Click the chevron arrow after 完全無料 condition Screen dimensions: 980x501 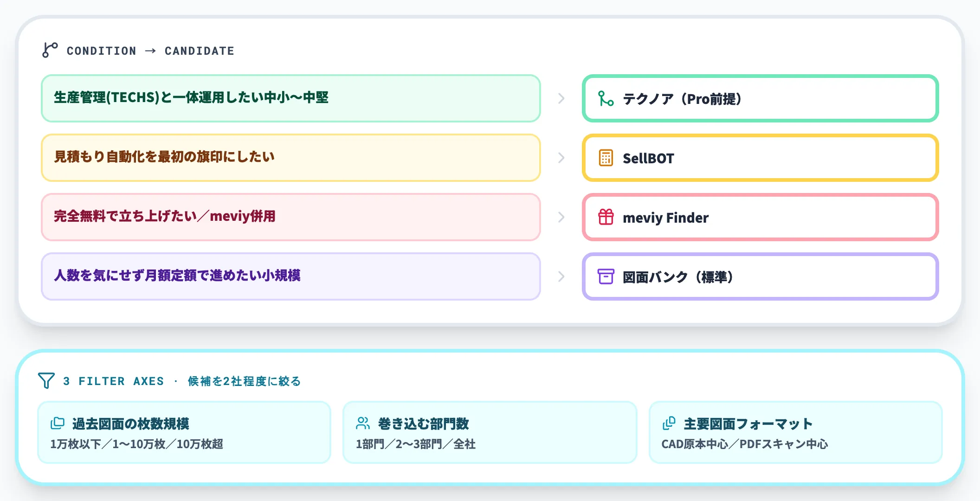click(561, 217)
